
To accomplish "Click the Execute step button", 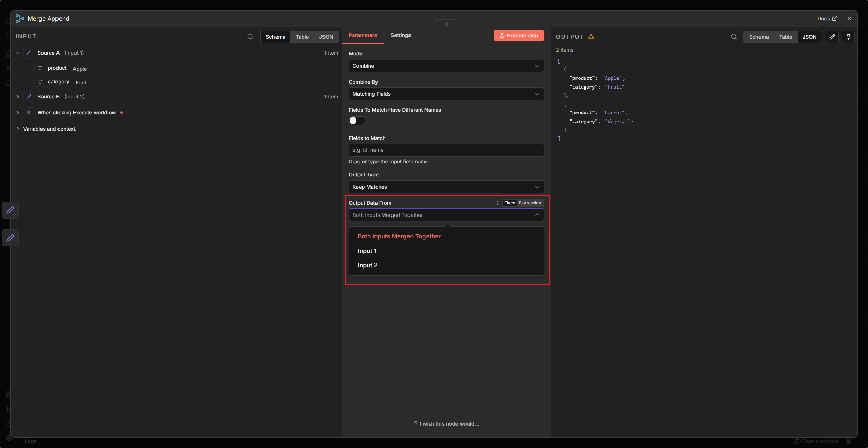I will 519,36.
